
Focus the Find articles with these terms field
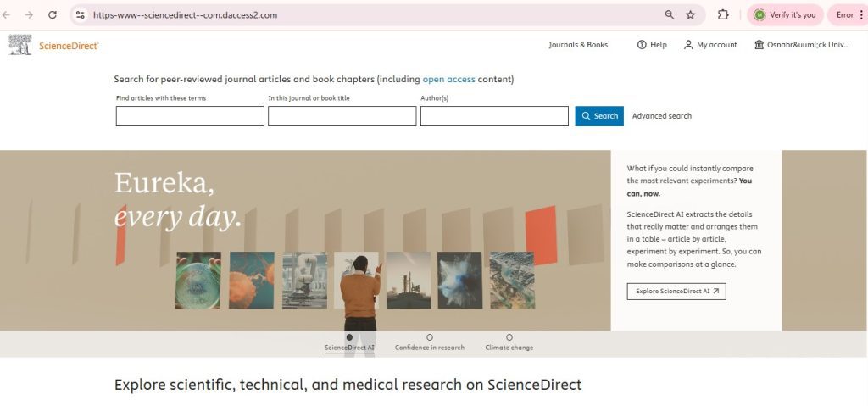coord(190,116)
